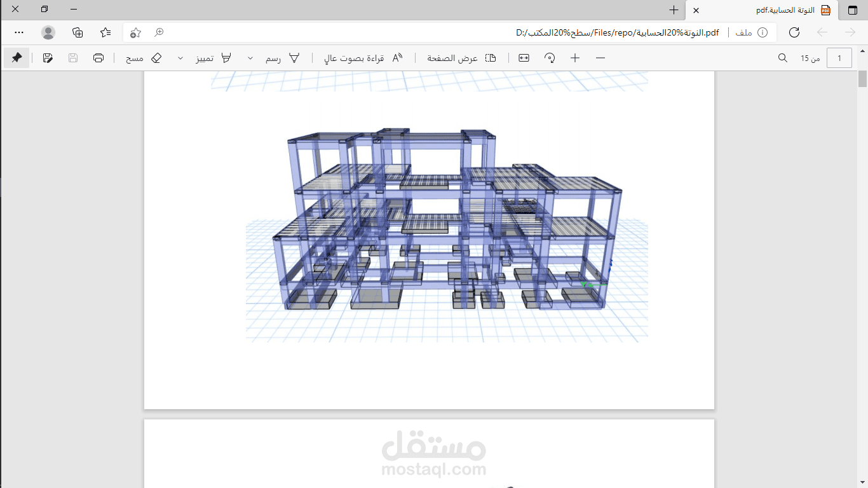Click the ملف label in address bar
This screenshot has height=488, width=868.
pos(745,32)
